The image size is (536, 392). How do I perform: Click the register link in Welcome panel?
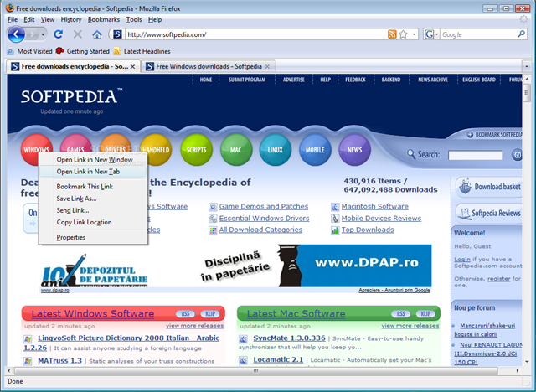pos(499,279)
